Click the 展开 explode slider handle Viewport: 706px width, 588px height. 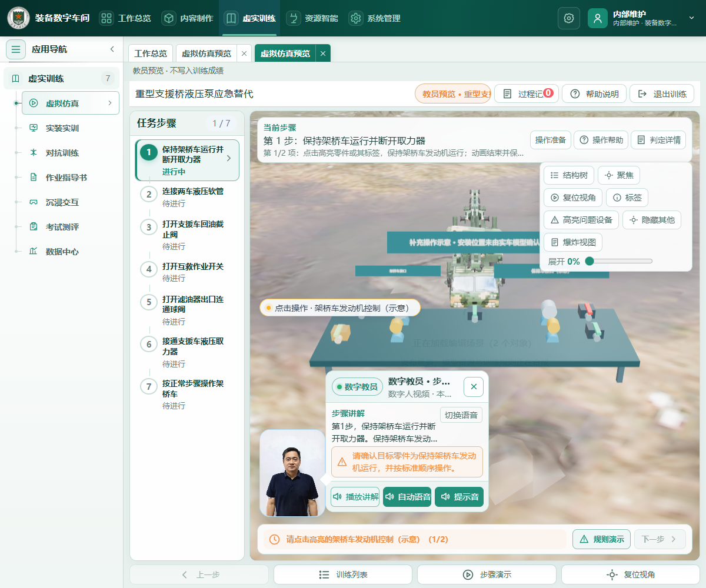tap(590, 261)
